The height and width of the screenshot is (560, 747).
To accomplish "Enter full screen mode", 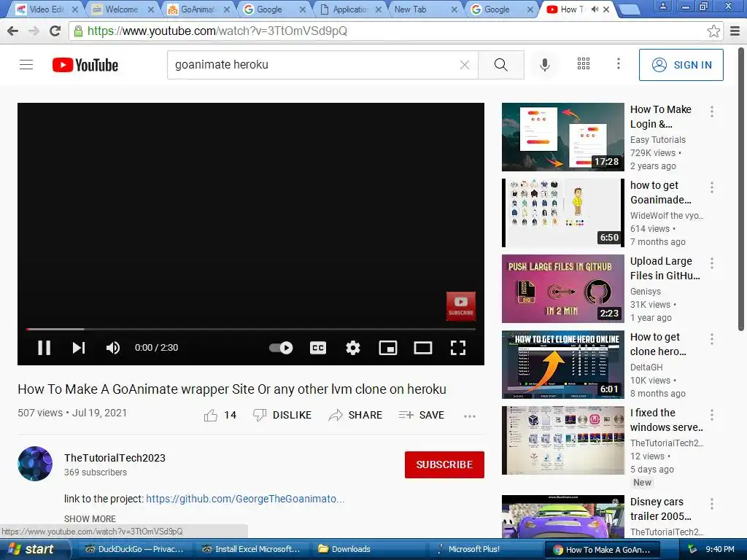I will 458,348.
